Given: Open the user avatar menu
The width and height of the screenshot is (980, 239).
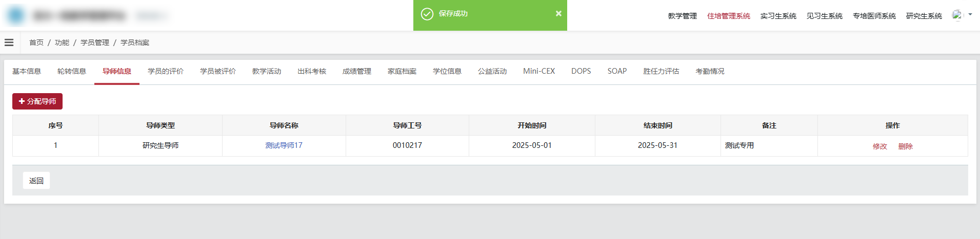Looking at the screenshot, I should (x=957, y=15).
